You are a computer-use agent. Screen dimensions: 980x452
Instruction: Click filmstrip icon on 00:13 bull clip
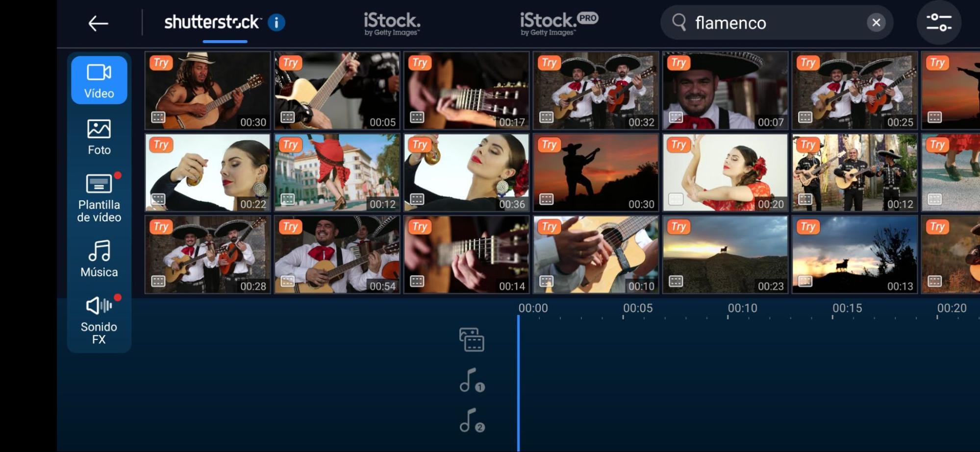tap(805, 281)
